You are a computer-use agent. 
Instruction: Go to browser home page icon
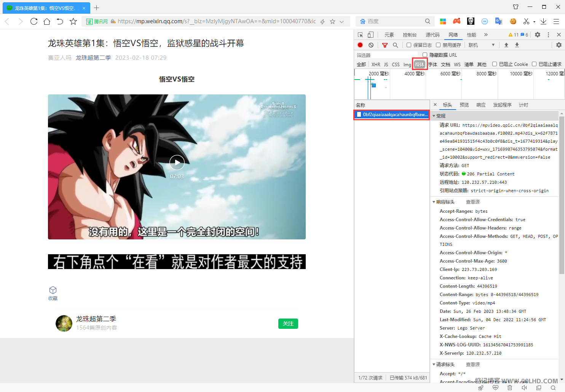(47, 21)
